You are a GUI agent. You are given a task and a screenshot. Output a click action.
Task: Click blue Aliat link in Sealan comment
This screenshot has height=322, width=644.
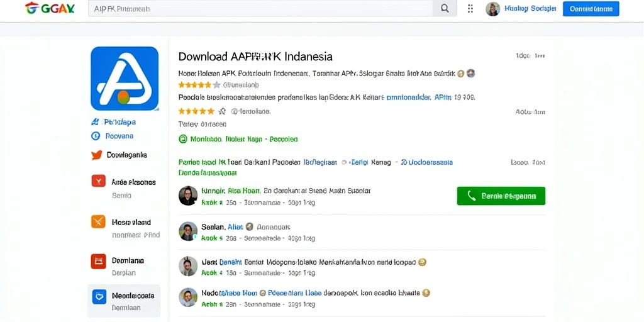pos(235,226)
